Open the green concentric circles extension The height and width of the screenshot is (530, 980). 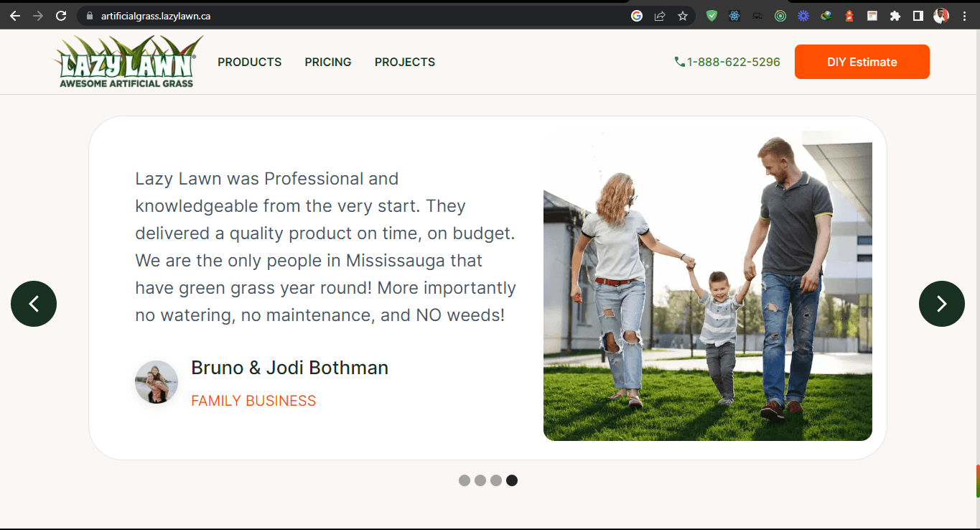tap(780, 16)
